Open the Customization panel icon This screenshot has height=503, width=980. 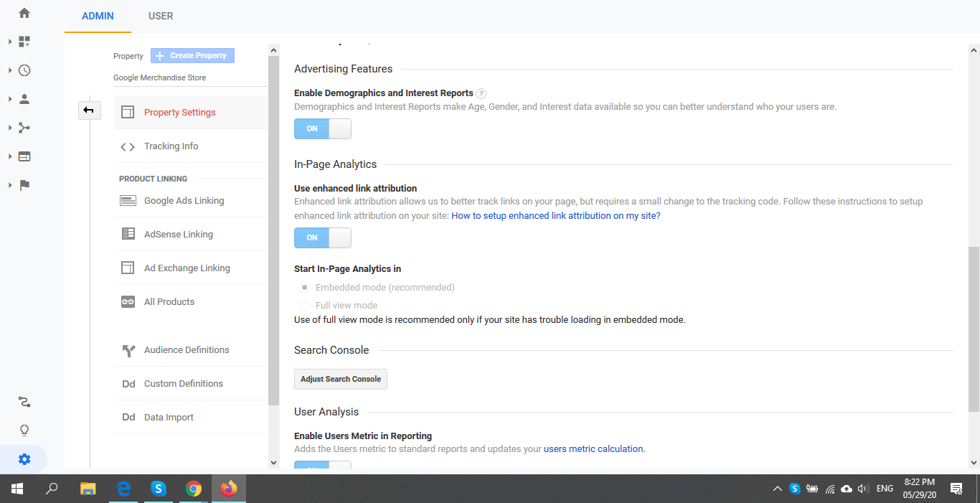[24, 41]
